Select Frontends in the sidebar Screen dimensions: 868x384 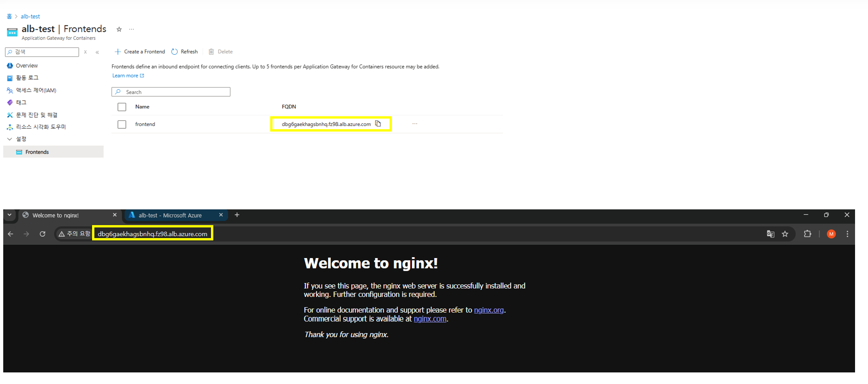tap(53, 152)
